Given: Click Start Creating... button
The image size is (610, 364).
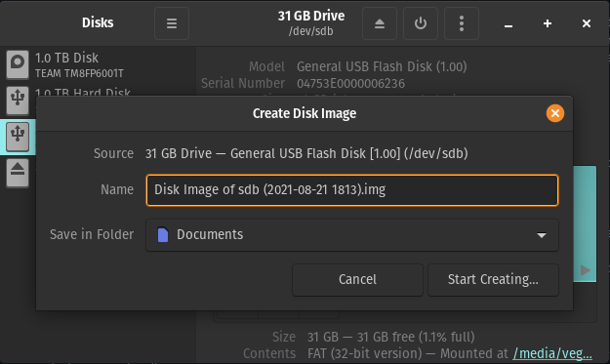Looking at the screenshot, I should 493,280.
